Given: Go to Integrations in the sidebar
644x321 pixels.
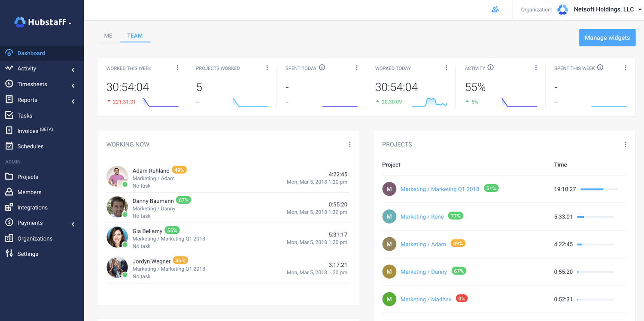Looking at the screenshot, I should (x=32, y=208).
